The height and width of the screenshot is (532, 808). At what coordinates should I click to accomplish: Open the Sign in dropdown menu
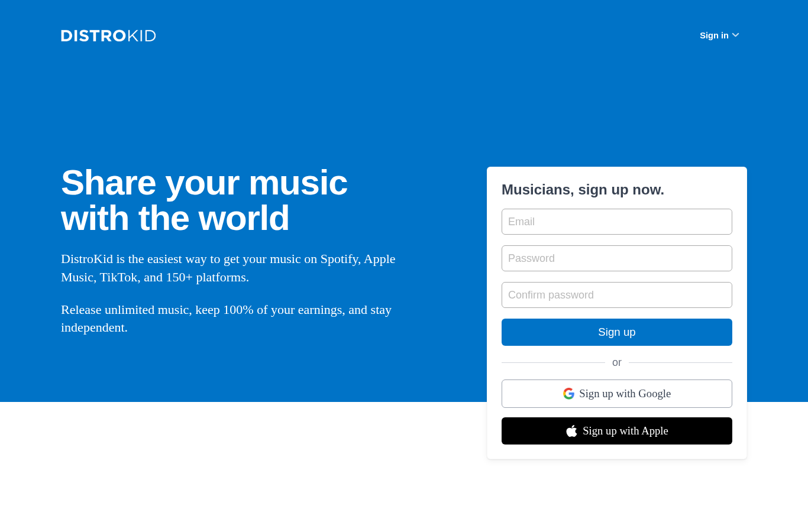tap(719, 35)
